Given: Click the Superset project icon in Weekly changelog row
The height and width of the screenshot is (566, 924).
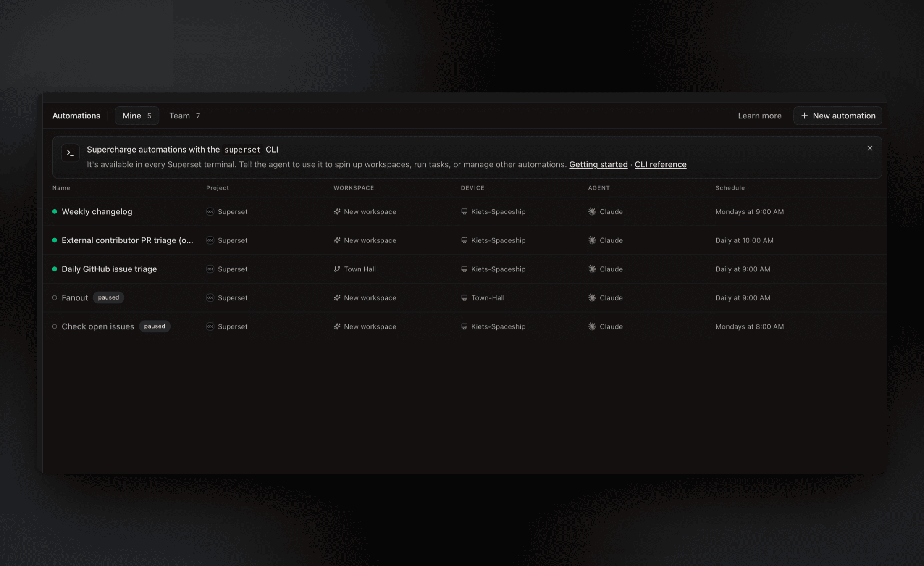Looking at the screenshot, I should pos(210,211).
